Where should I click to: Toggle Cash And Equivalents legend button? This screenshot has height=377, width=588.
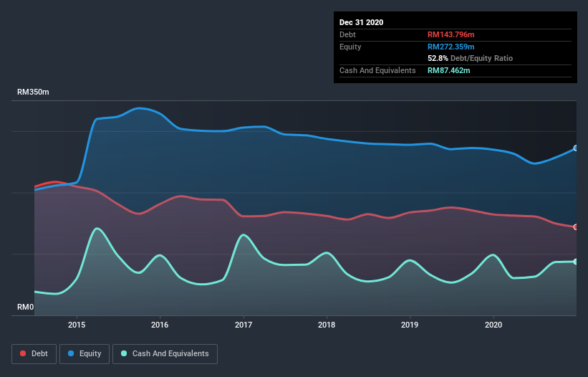pos(165,354)
